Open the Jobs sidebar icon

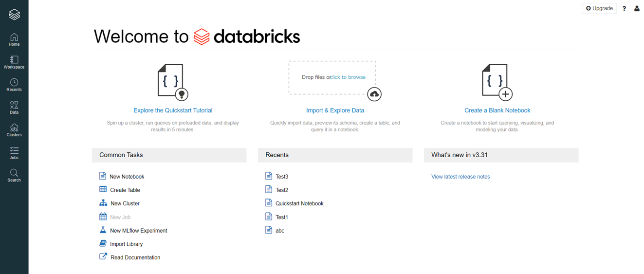(14, 153)
